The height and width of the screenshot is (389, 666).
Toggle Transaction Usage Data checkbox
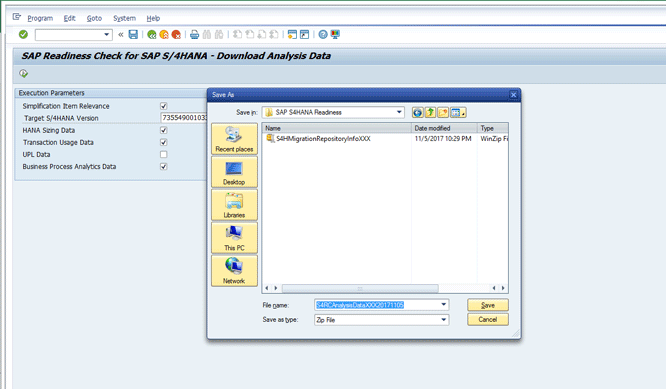click(164, 142)
